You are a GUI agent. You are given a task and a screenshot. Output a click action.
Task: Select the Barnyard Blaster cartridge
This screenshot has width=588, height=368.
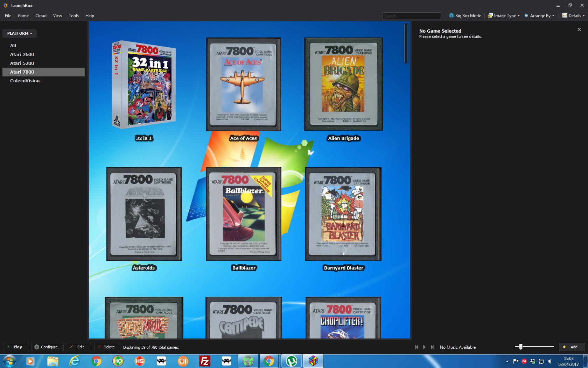click(x=343, y=214)
